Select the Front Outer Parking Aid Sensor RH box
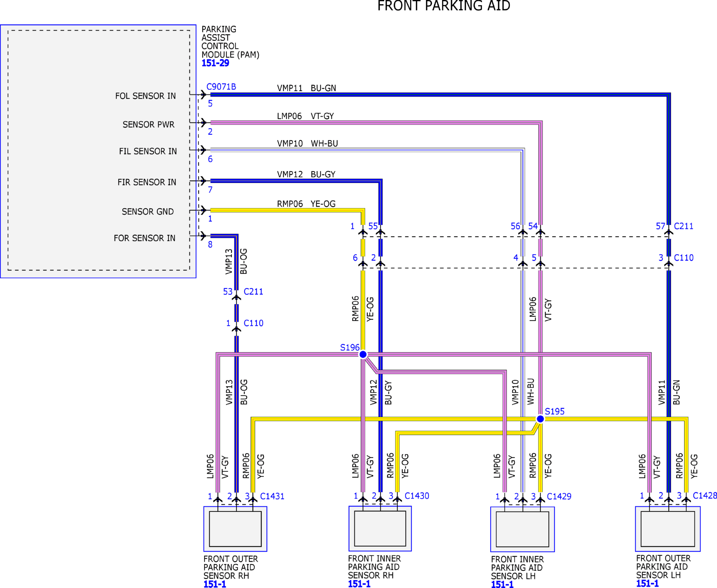The height and width of the screenshot is (588, 717). (235, 529)
